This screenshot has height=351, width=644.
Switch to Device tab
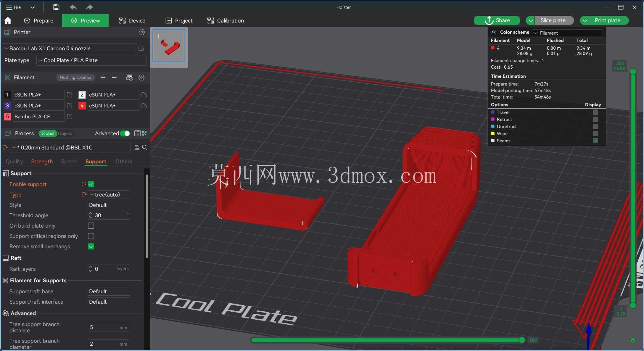point(132,20)
